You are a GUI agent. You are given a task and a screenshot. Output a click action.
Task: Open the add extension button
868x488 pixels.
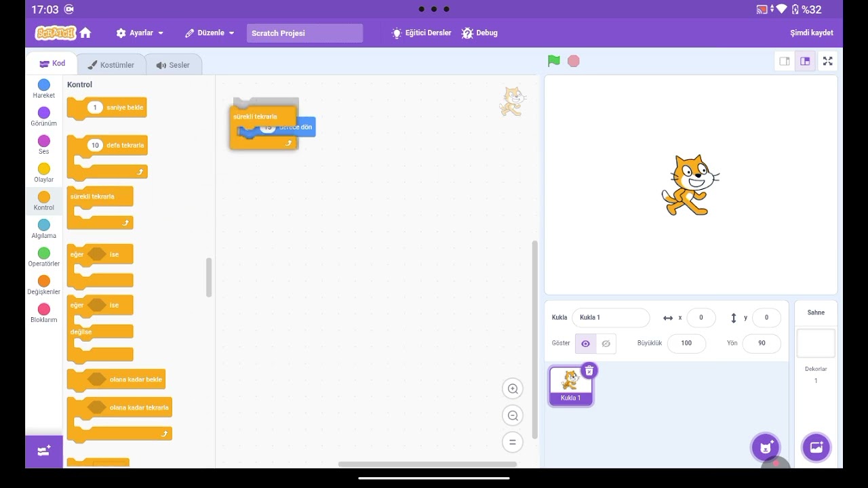(44, 451)
